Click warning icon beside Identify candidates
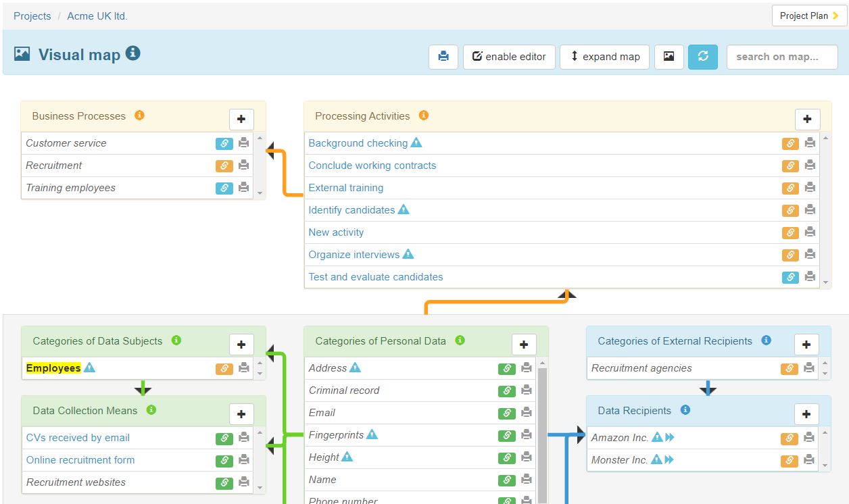Screen dimensions: 849x504 [x=404, y=209]
